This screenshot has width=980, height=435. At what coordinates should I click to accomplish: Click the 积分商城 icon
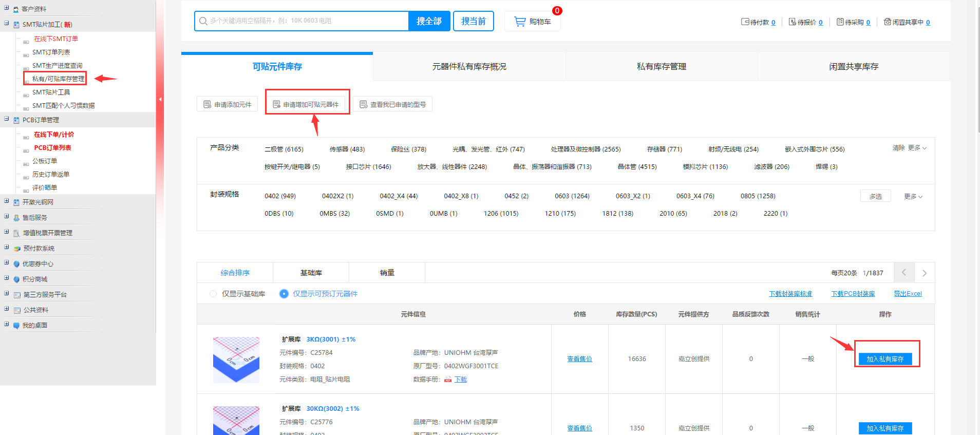16,279
